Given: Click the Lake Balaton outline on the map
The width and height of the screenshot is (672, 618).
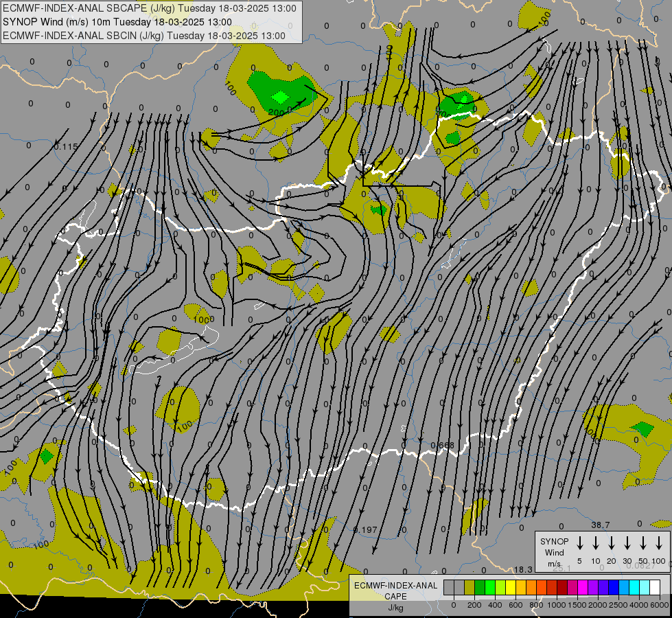Looking at the screenshot, I should click(174, 349).
